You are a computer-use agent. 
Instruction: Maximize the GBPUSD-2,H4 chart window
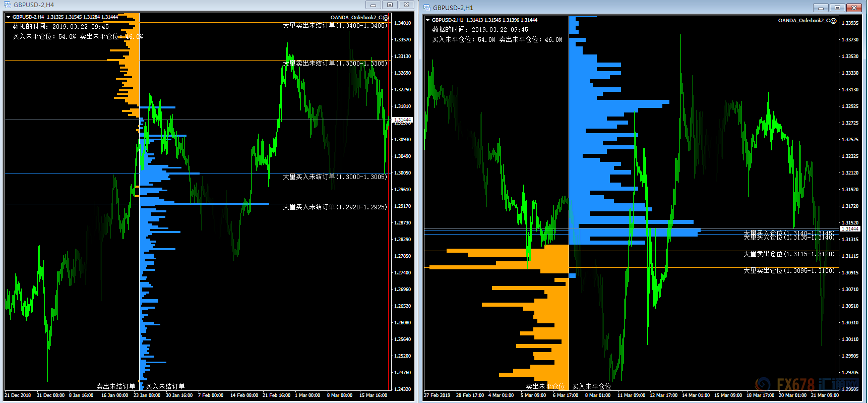390,5
